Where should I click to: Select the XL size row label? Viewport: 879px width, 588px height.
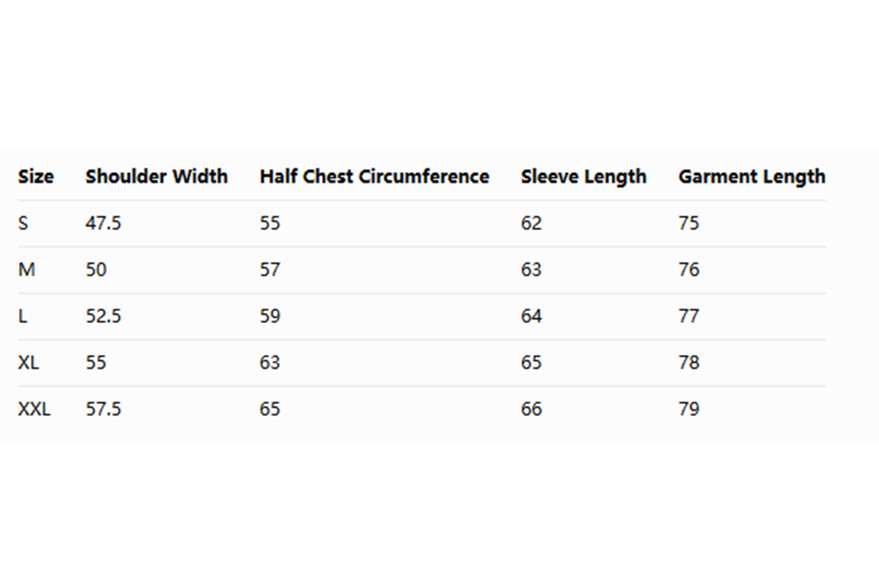click(x=28, y=363)
